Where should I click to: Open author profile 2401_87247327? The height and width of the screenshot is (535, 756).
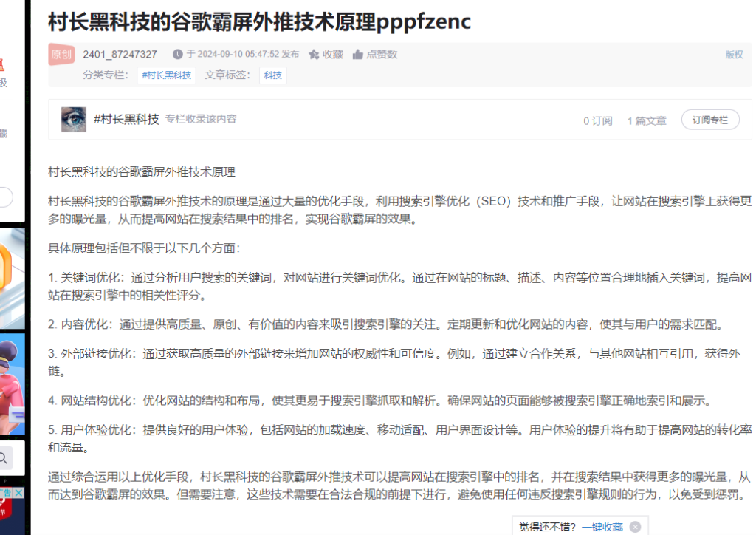(120, 55)
